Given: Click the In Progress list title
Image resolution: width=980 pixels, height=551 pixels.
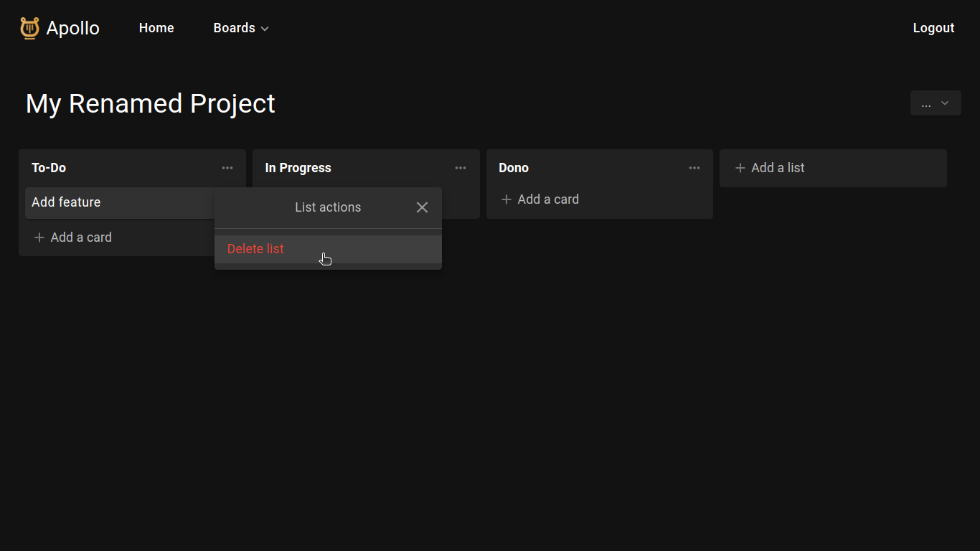Looking at the screenshot, I should 298,168.
